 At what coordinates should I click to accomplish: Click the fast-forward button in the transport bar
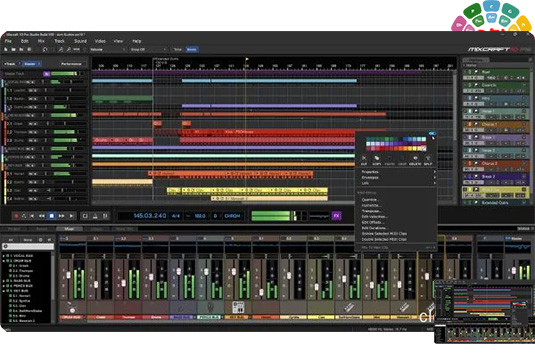[61, 216]
